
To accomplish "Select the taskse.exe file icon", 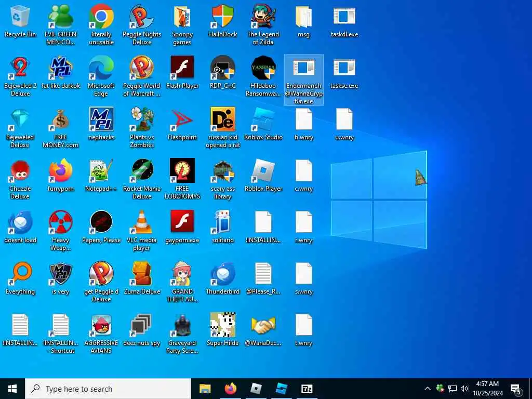I will click(344, 68).
